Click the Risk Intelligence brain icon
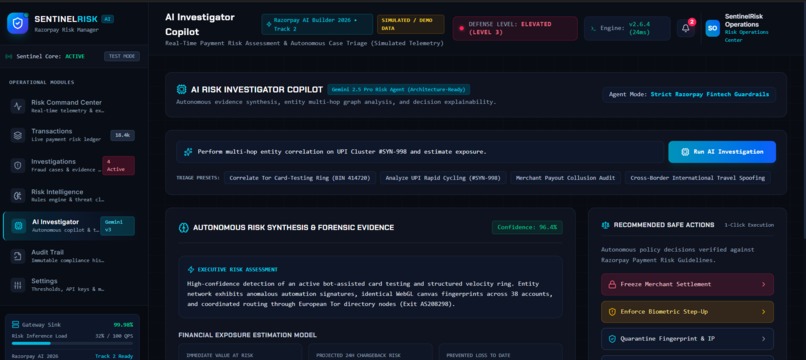The height and width of the screenshot is (360, 806). (x=18, y=195)
